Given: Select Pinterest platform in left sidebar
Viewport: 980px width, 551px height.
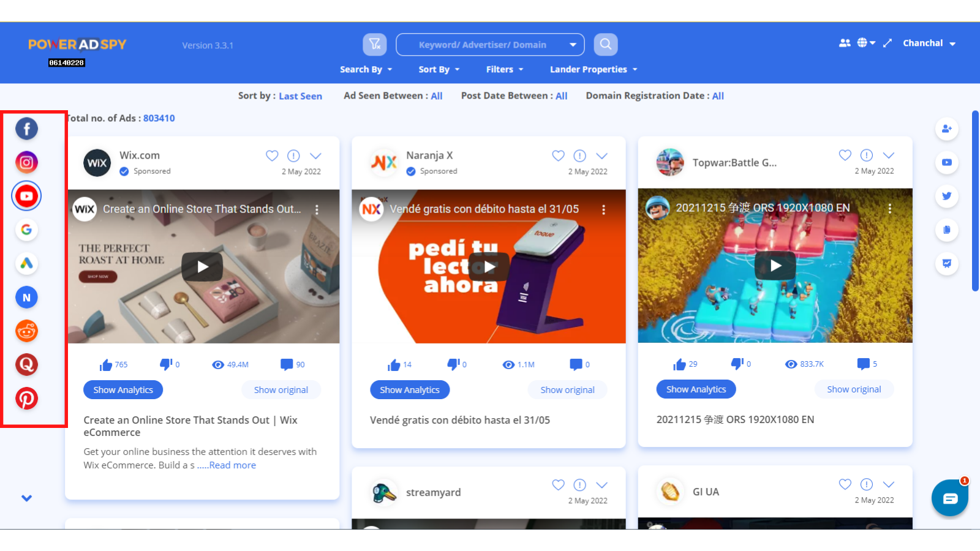Looking at the screenshot, I should (x=26, y=399).
